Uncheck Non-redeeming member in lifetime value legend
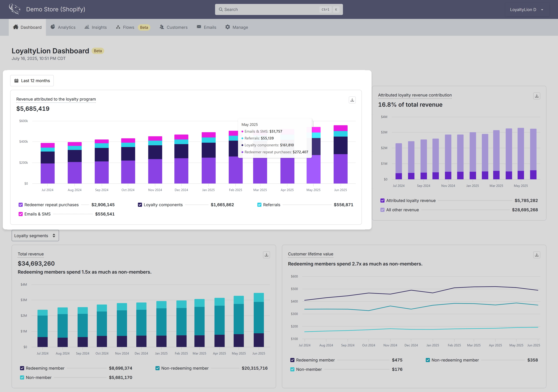This screenshot has width=558, height=392. coord(428,360)
